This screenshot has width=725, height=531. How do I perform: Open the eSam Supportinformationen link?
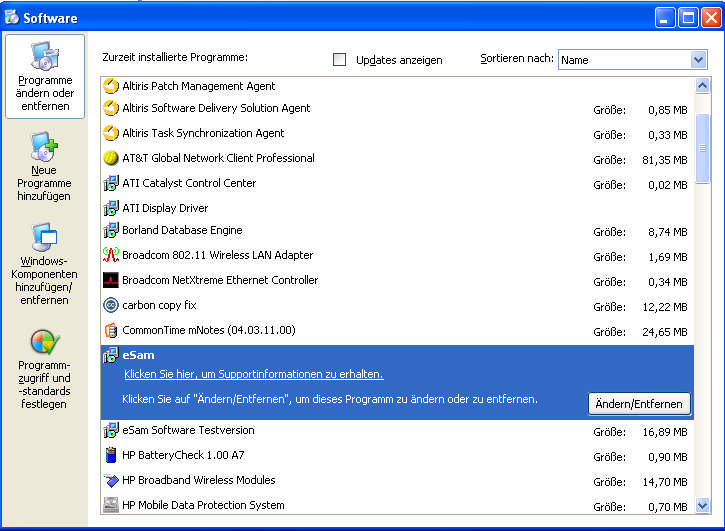[x=254, y=374]
